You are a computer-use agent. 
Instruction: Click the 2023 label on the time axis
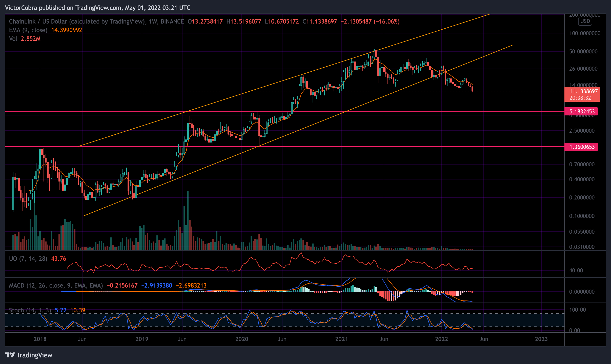[x=541, y=339]
